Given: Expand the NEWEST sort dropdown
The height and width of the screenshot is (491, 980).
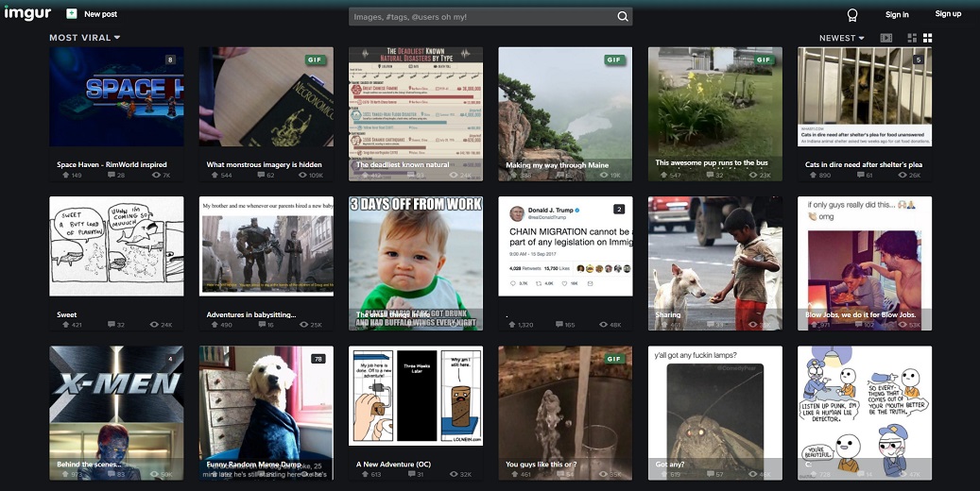Looking at the screenshot, I should pyautogui.click(x=841, y=38).
